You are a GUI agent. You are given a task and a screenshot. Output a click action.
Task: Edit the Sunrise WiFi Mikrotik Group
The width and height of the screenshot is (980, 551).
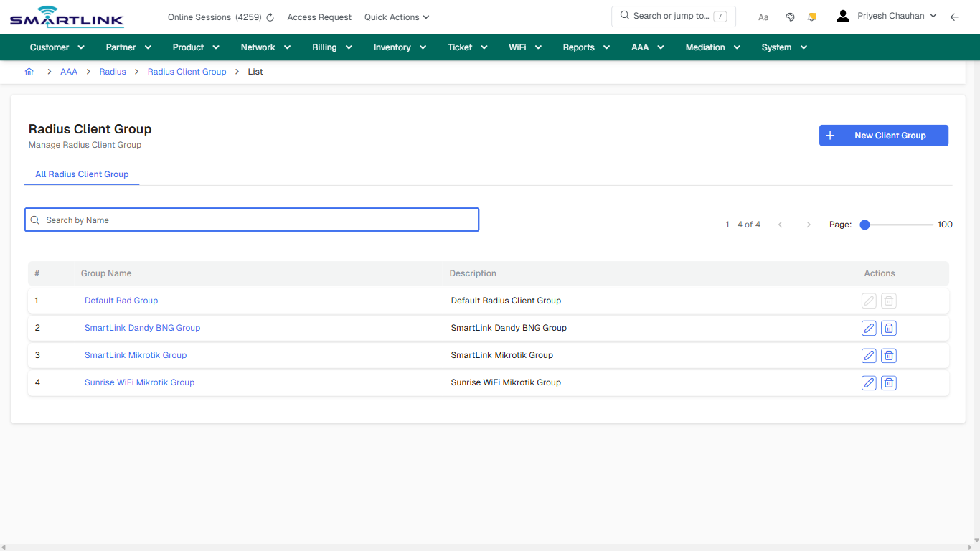[869, 382]
